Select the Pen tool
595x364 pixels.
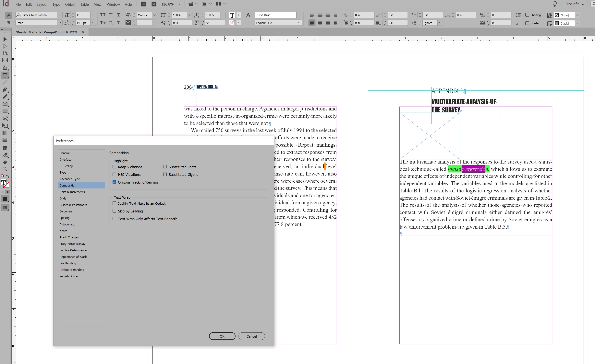coord(5,90)
